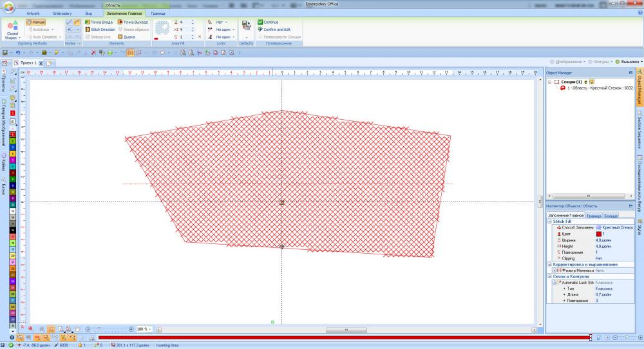The image size is (644, 349).
Task: Select the Manual digitizing method
Action: click(36, 22)
